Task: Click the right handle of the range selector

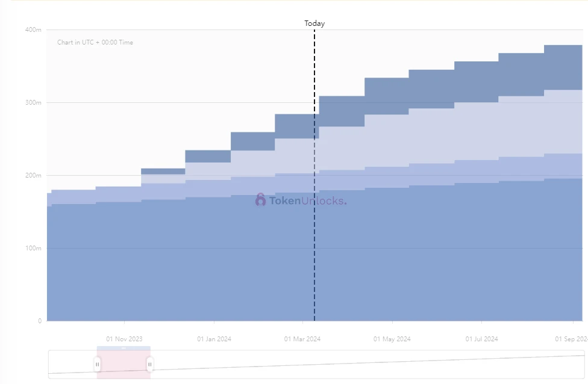Action: tap(150, 364)
